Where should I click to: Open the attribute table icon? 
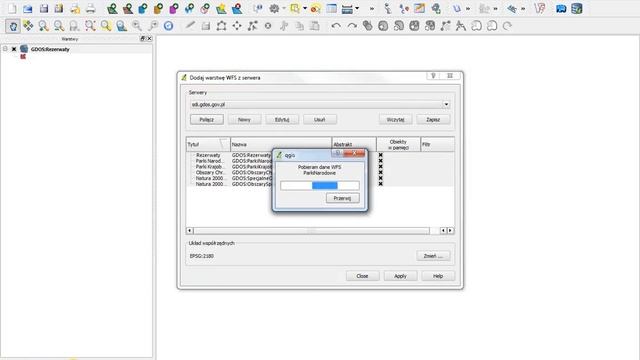(x=332, y=9)
